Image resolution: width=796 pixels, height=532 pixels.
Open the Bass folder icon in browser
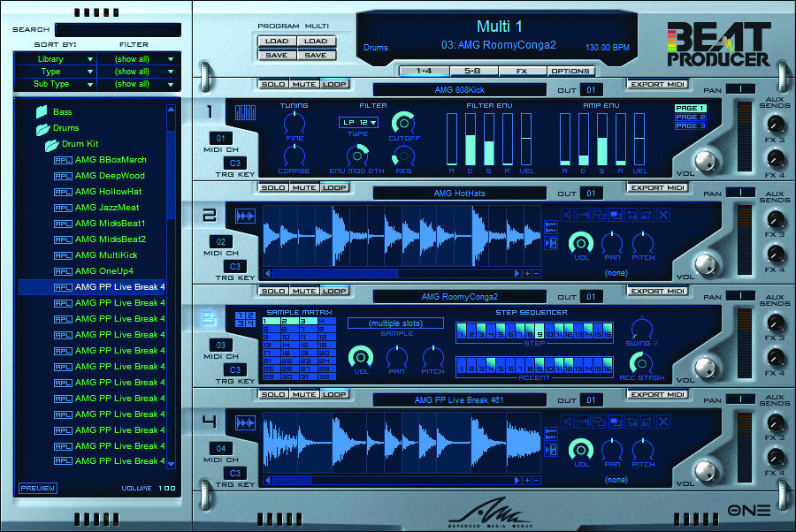42,111
